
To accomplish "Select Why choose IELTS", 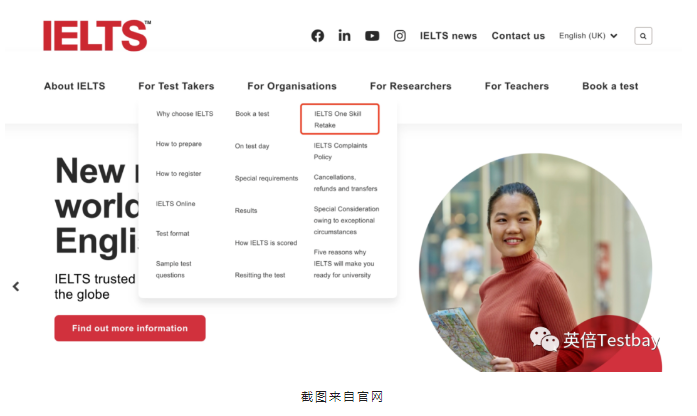I will coord(184,114).
